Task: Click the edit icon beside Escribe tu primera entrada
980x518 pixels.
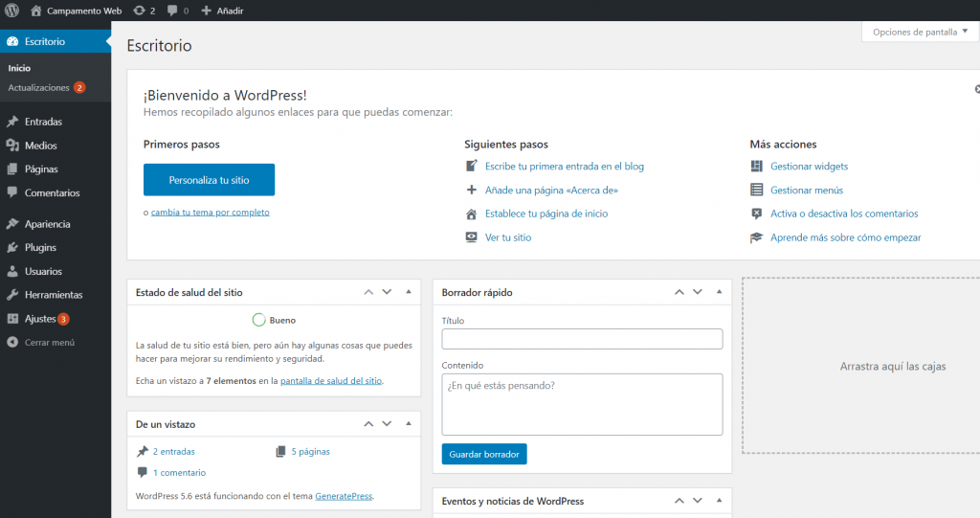Action: (x=471, y=166)
